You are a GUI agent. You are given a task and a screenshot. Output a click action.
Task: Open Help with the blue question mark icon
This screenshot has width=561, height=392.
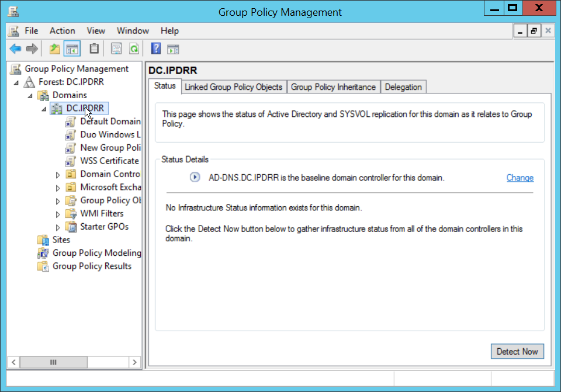(156, 49)
